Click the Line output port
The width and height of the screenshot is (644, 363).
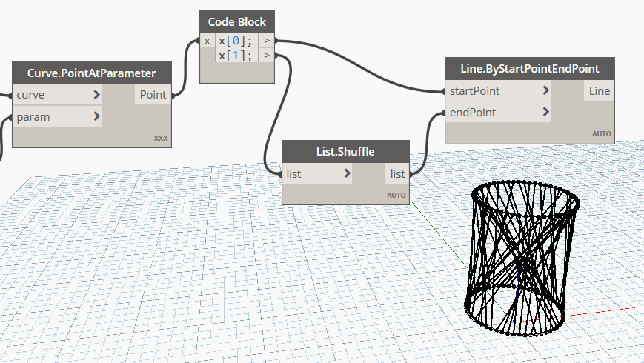(x=599, y=91)
